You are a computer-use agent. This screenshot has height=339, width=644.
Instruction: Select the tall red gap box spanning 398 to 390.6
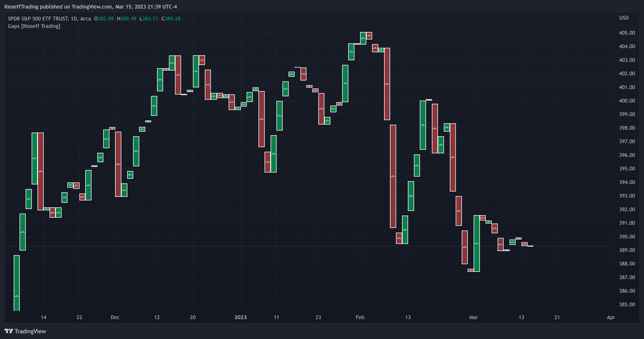[393, 176]
